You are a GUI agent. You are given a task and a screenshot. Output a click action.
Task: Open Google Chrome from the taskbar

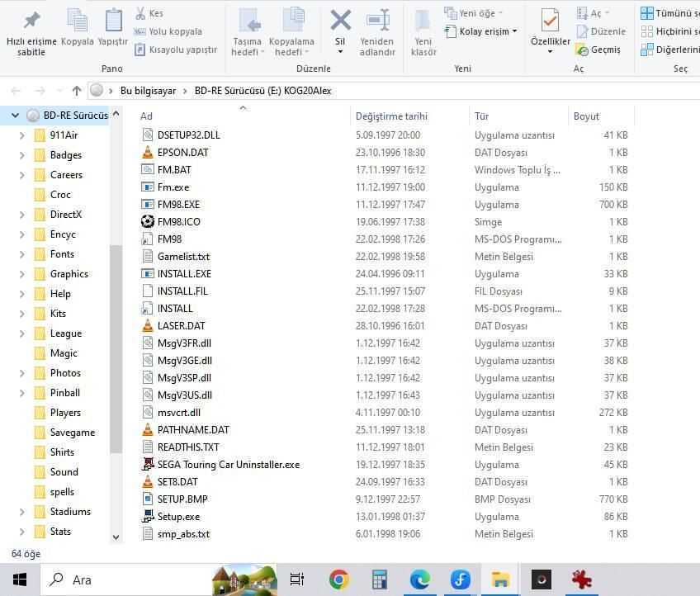[339, 580]
